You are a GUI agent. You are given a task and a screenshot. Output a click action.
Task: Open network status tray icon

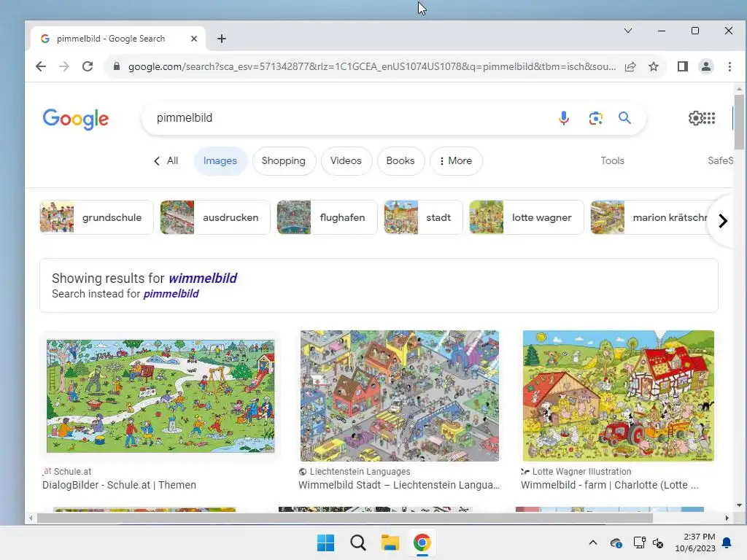click(x=639, y=542)
